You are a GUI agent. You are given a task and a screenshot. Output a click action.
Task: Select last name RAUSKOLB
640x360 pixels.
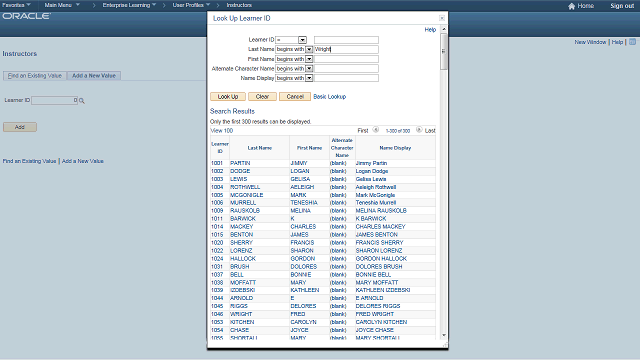[x=245, y=211]
